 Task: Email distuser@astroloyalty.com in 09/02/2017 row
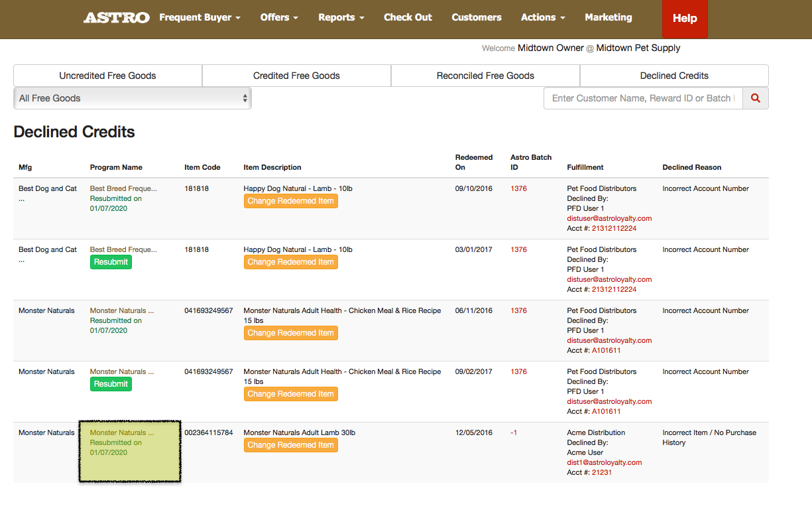pyautogui.click(x=609, y=401)
